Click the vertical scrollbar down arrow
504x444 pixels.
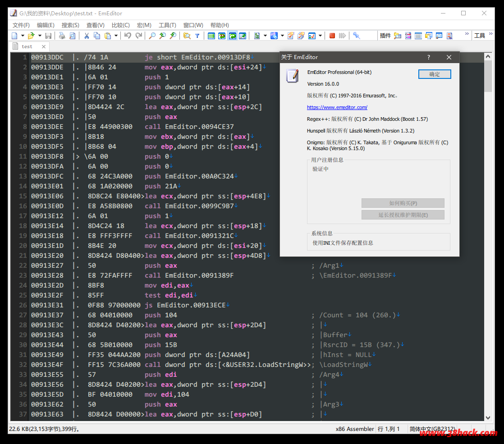tap(488, 418)
